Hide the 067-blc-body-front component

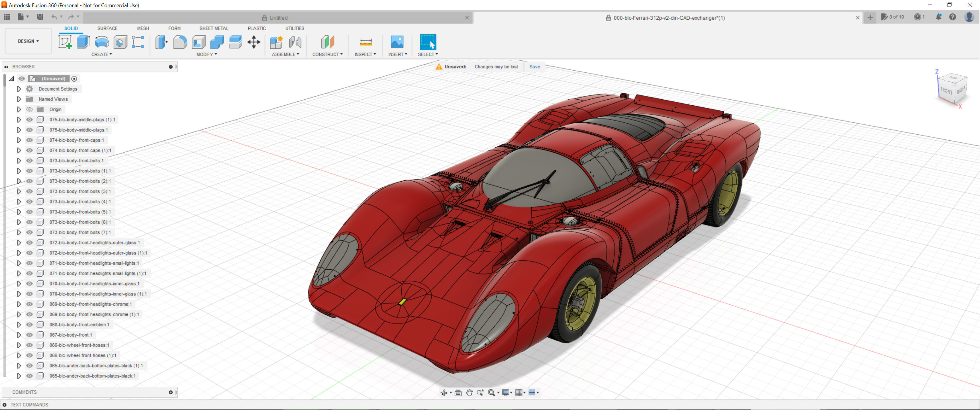pos(29,335)
